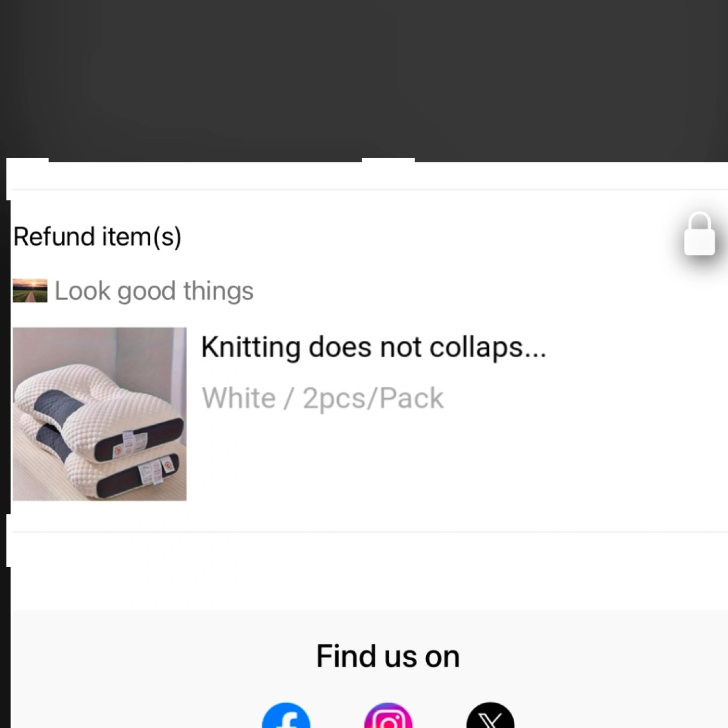Click the white padlock icon
Viewport: 728px width, 728px height.
pos(699,235)
